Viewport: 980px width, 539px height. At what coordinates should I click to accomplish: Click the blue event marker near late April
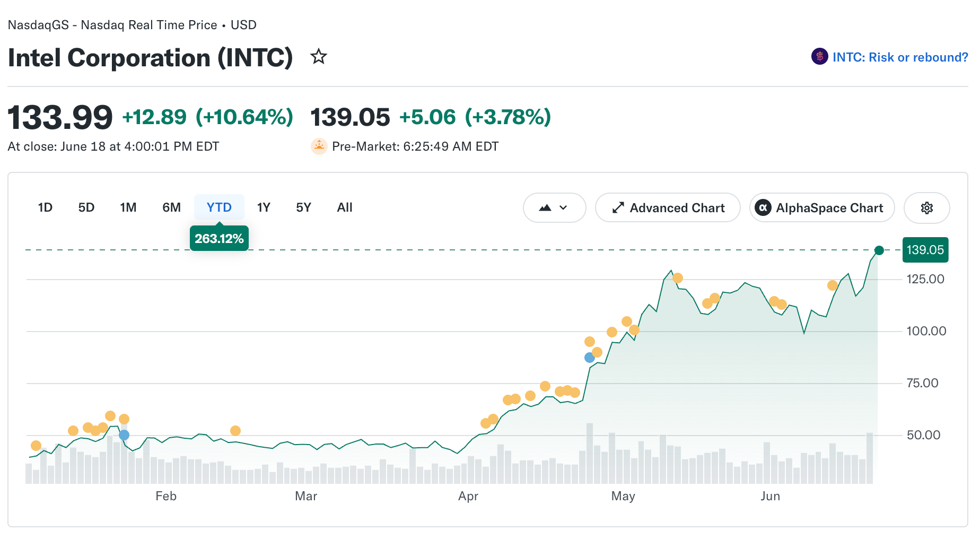(589, 358)
